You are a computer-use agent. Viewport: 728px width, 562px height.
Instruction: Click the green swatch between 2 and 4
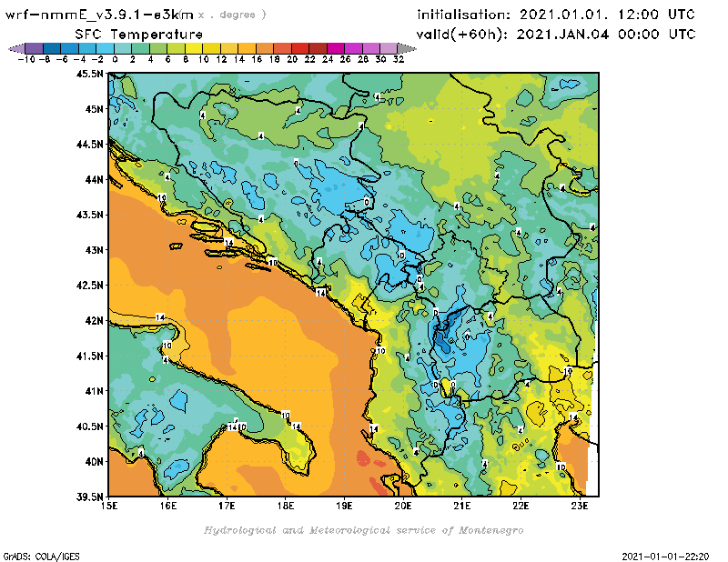click(x=141, y=48)
